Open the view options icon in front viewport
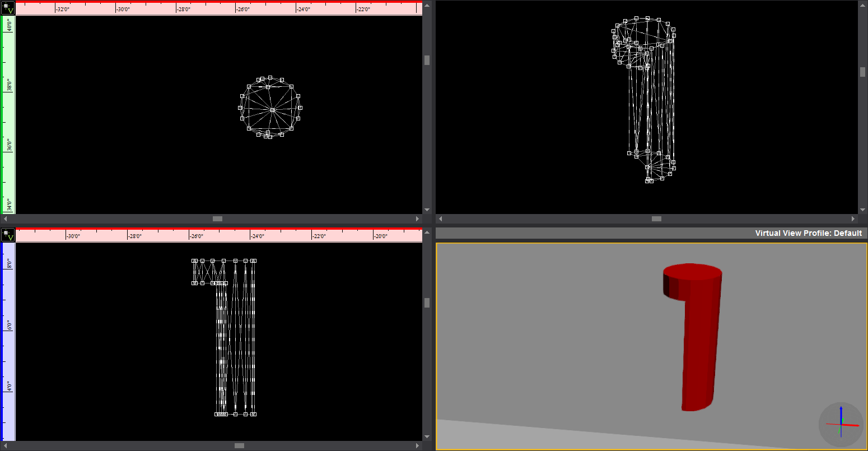The image size is (868, 451). coord(8,235)
